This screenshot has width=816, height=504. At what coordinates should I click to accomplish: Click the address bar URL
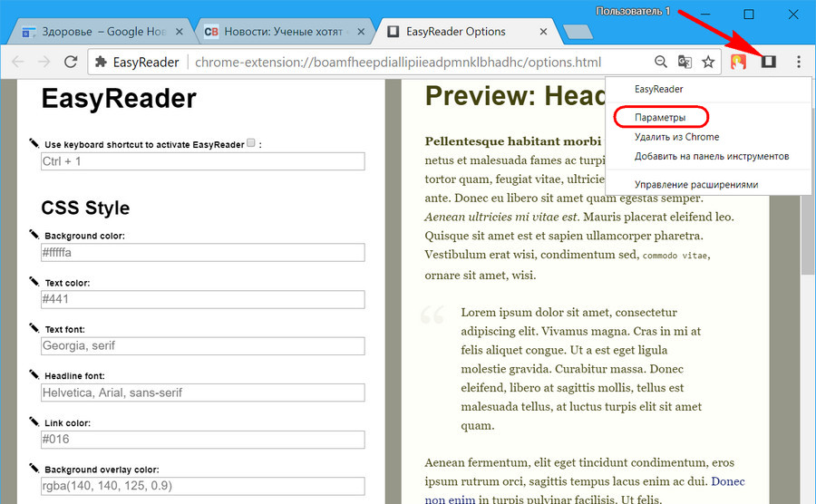(398, 63)
